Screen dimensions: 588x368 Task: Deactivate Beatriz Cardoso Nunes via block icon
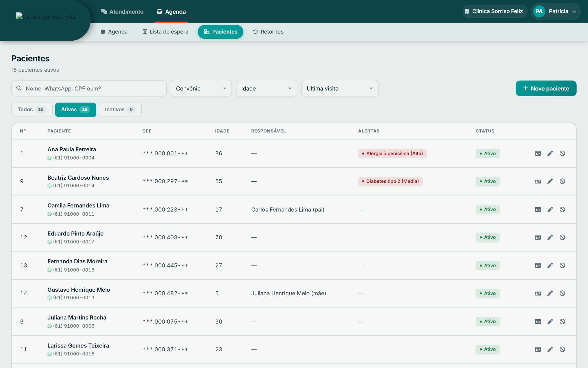pyautogui.click(x=562, y=181)
